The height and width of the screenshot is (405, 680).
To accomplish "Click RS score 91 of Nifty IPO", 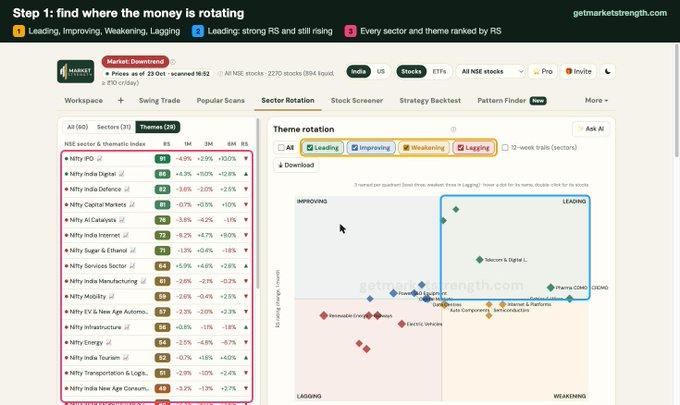I will (x=162, y=159).
